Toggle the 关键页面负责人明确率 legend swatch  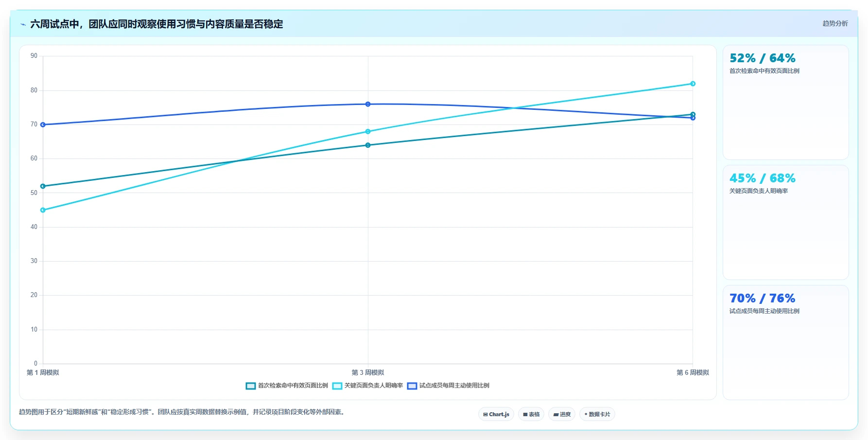[x=337, y=386]
